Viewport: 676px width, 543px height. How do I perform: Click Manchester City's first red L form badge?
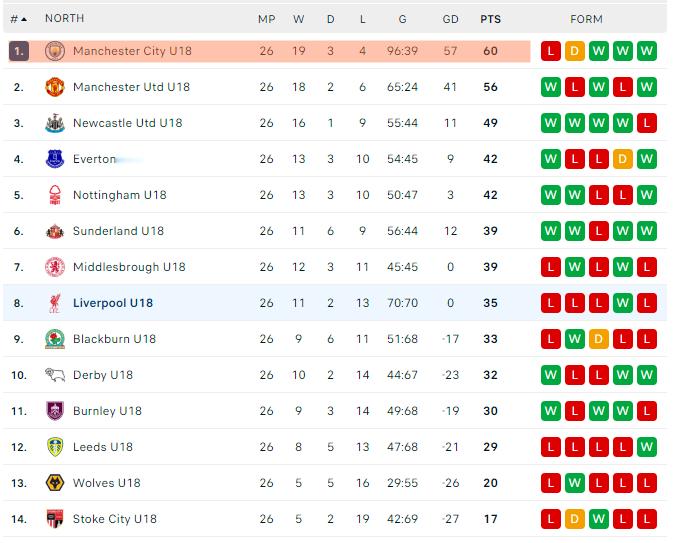[551, 51]
